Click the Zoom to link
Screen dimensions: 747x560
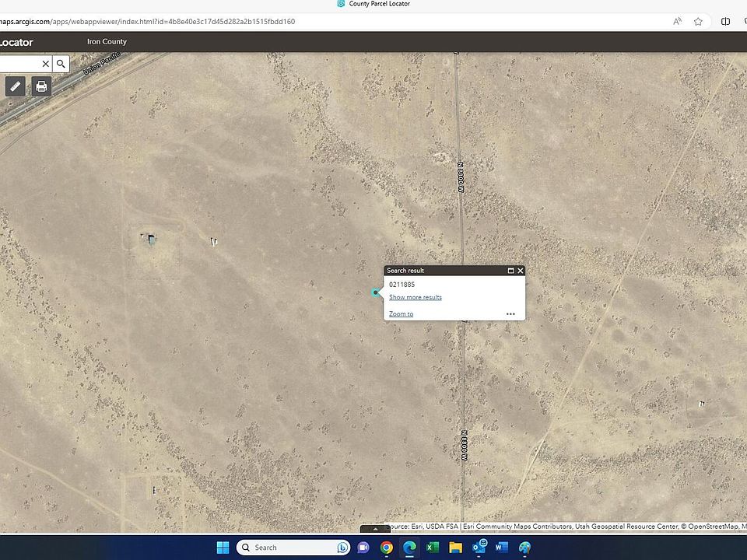point(401,314)
